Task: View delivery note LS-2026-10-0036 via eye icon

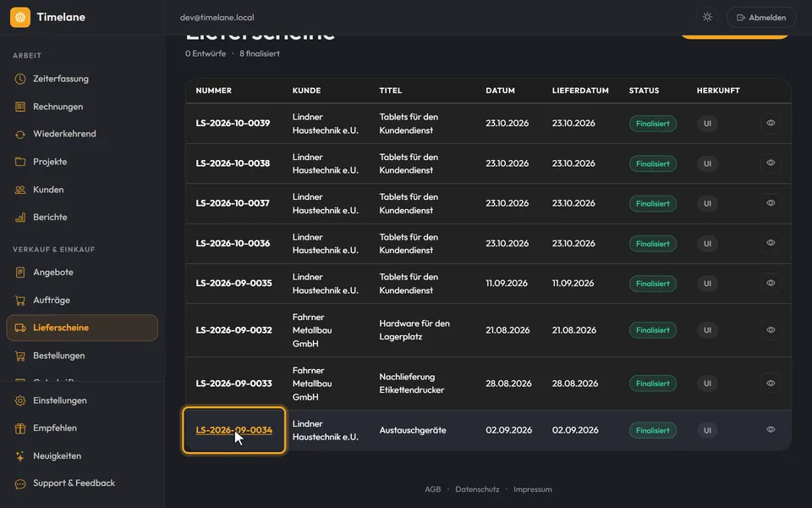Action: pyautogui.click(x=771, y=243)
